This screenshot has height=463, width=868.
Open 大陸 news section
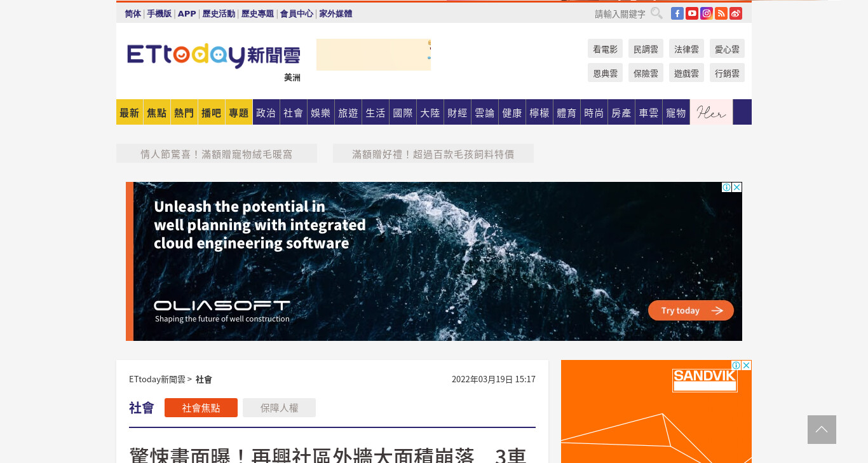click(x=430, y=112)
